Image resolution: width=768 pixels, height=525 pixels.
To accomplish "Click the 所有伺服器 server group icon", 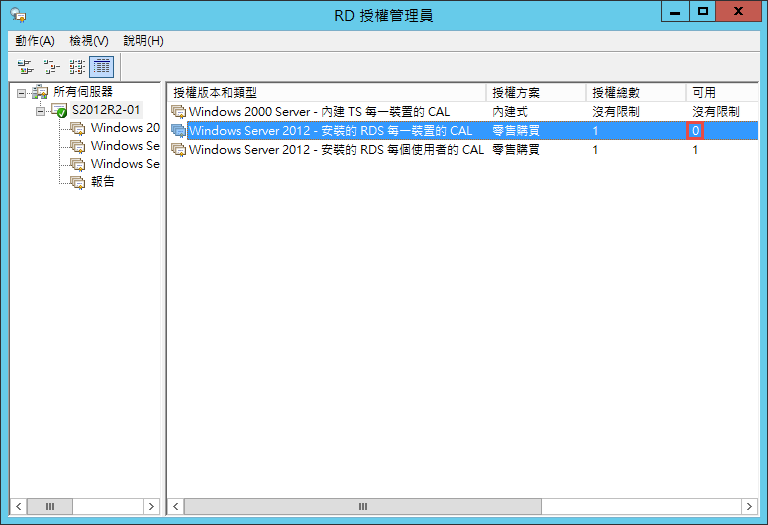I will (x=40, y=92).
